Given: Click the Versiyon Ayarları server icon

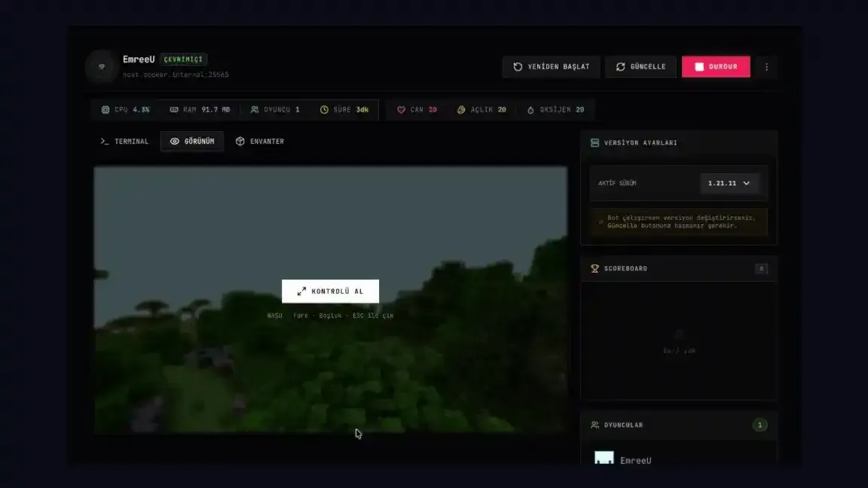Looking at the screenshot, I should (594, 143).
